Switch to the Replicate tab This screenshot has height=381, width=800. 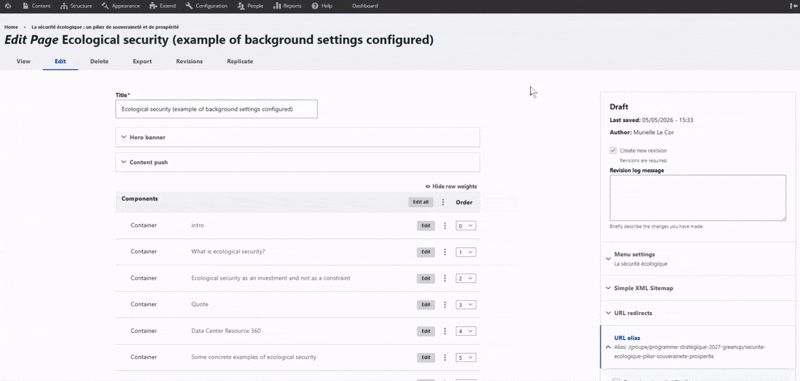point(240,61)
